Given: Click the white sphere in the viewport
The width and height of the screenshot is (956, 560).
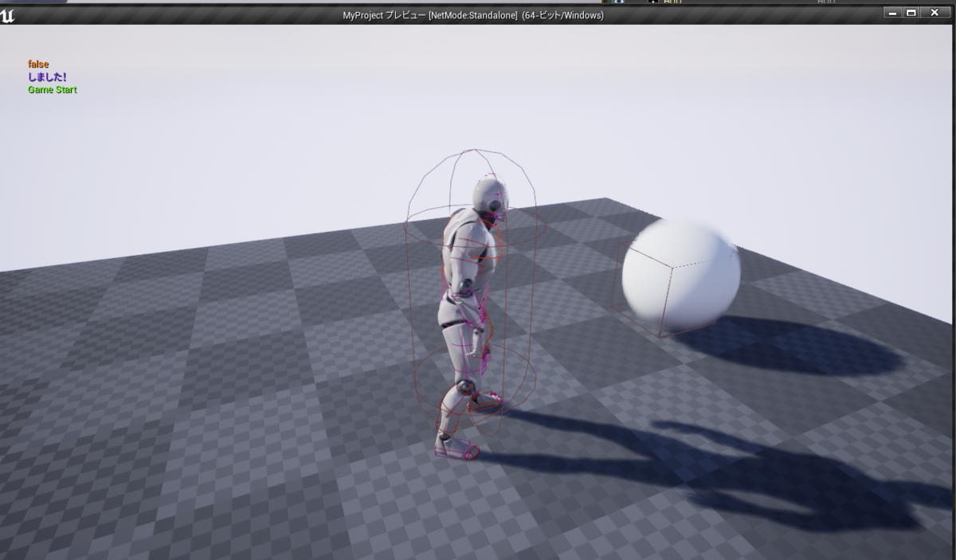Looking at the screenshot, I should coord(681,274).
